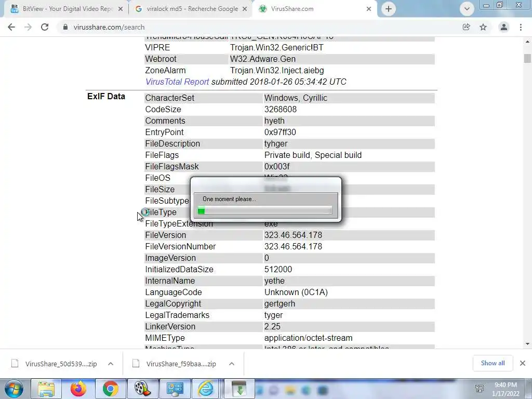Viewport: 532px width, 399px height.
Task: Click the 'One moment please...' text
Action: 229,199
